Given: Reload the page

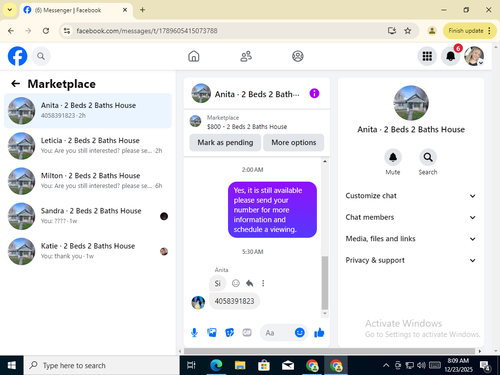Looking at the screenshot, I should (46, 31).
